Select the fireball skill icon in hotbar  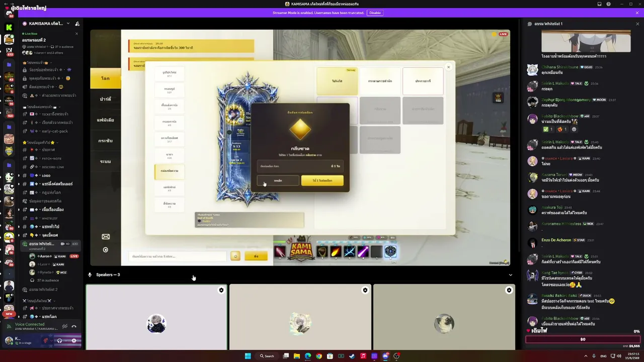tap(336, 251)
